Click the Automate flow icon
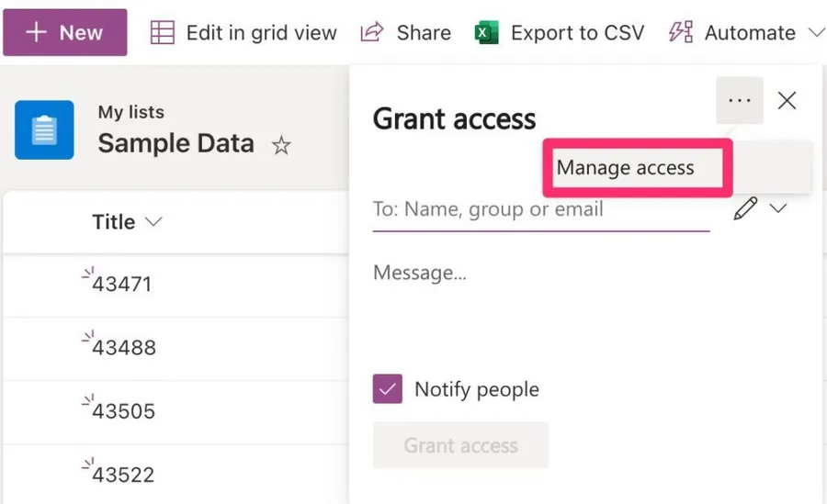The image size is (827, 504). click(x=680, y=33)
